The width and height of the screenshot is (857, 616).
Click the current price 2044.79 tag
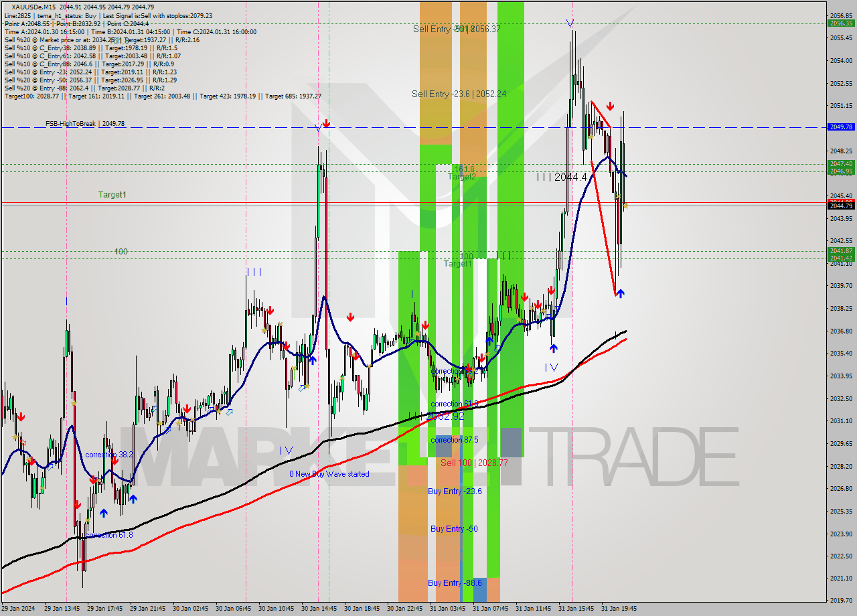(x=841, y=206)
